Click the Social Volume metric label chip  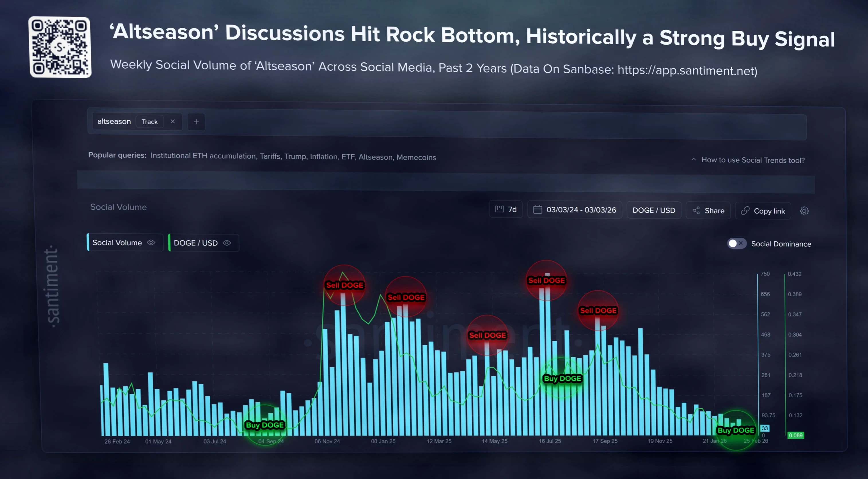pos(125,242)
